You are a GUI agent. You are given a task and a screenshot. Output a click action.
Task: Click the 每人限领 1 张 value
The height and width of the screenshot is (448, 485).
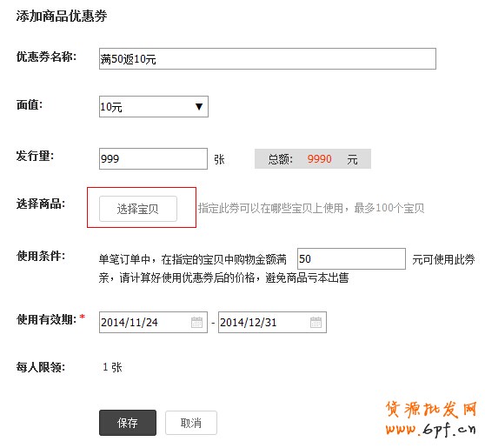point(112,367)
